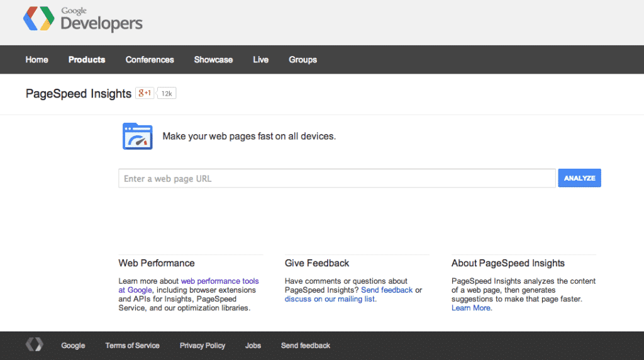Click the ANALYZE button
Image resolution: width=644 pixels, height=360 pixels.
pos(579,178)
